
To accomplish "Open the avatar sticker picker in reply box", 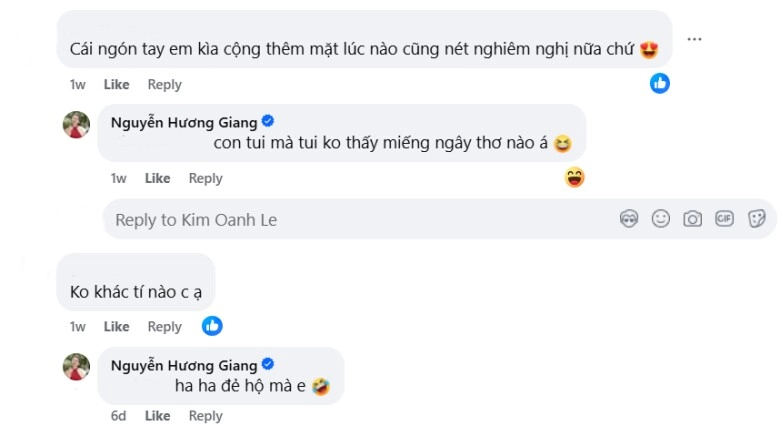I will (x=629, y=219).
